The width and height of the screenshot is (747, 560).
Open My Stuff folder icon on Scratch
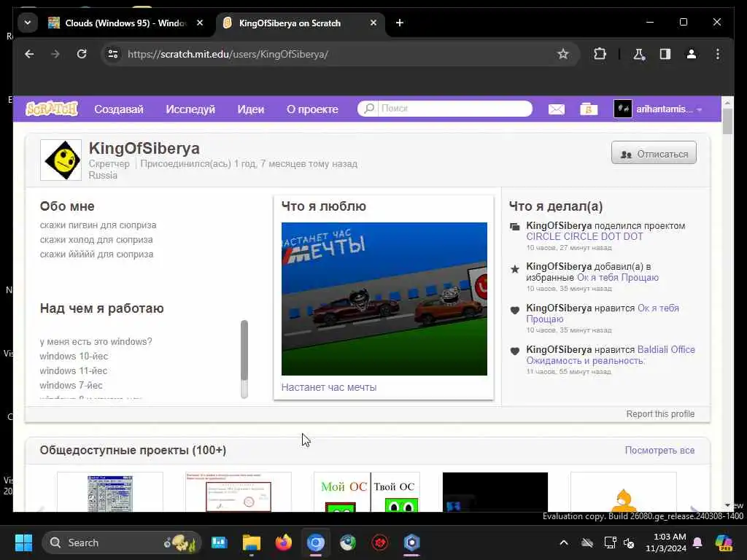(x=589, y=109)
